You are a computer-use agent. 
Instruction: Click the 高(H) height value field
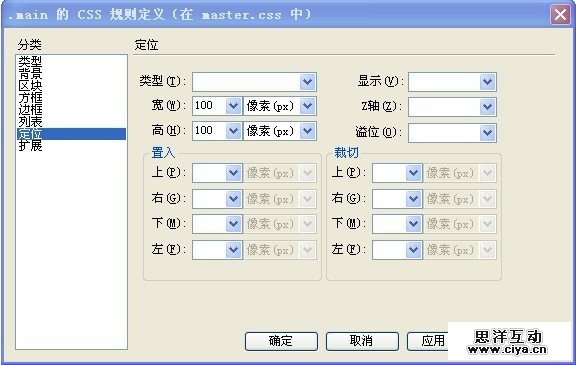click(x=209, y=131)
